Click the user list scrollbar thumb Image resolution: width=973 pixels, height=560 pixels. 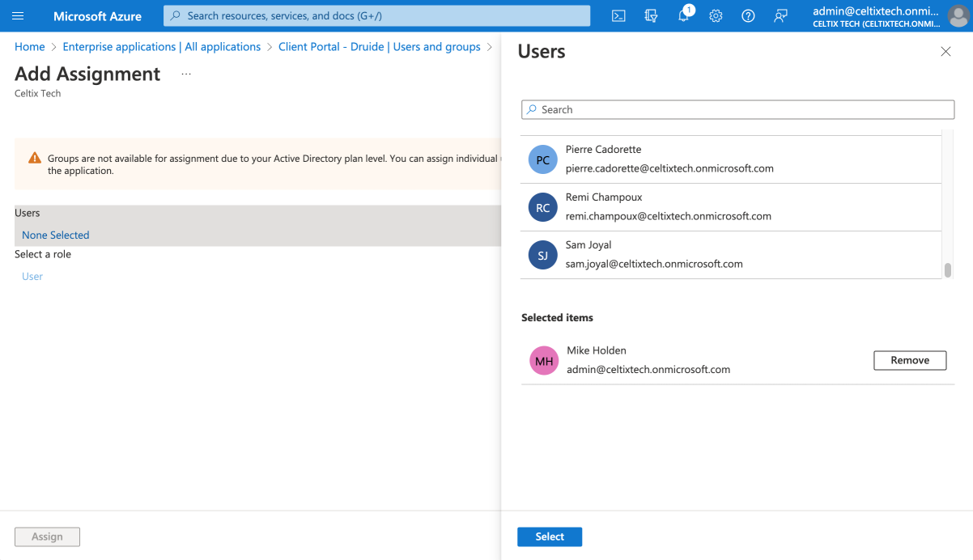[948, 270]
